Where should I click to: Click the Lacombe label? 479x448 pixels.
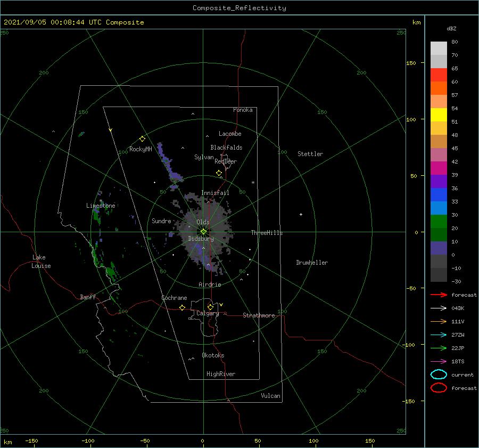(230, 134)
